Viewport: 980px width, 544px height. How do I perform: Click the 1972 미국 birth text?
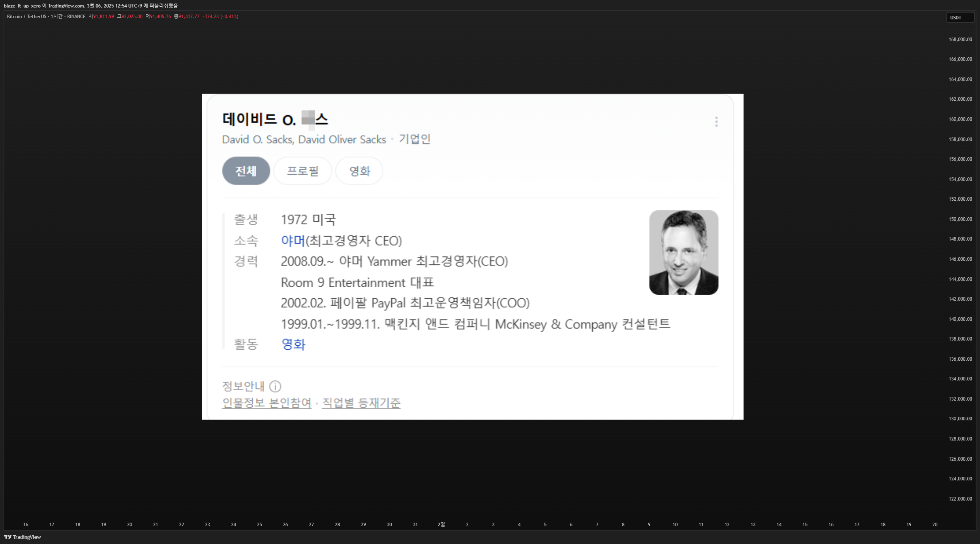coord(308,219)
